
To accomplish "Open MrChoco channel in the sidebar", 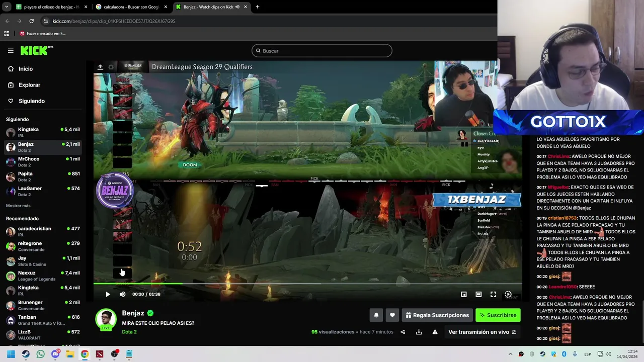I will pyautogui.click(x=43, y=162).
